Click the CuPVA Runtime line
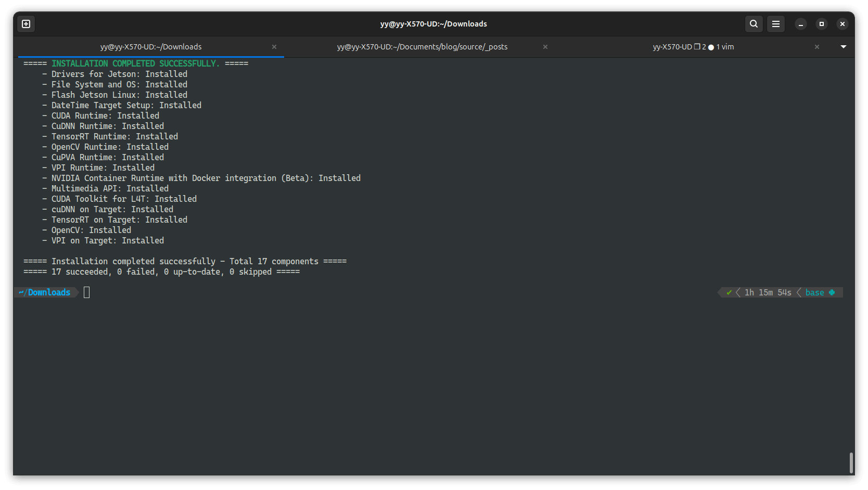 [103, 157]
